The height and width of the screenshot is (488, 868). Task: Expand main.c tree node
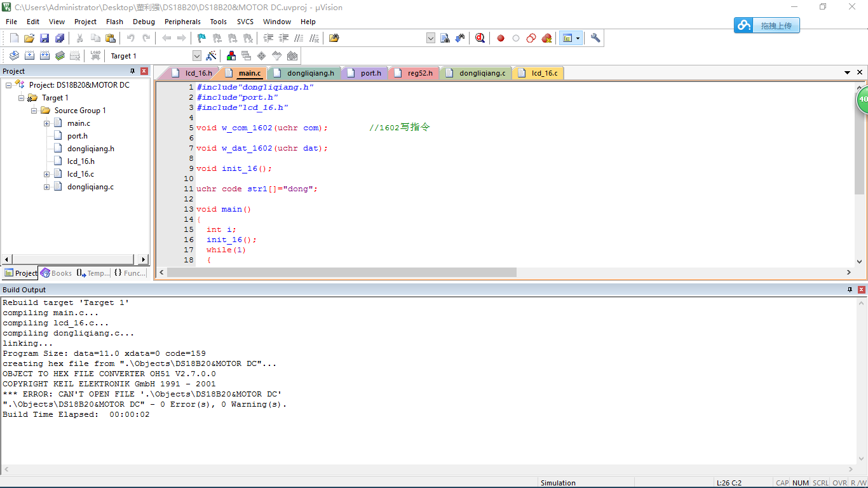pos(47,123)
